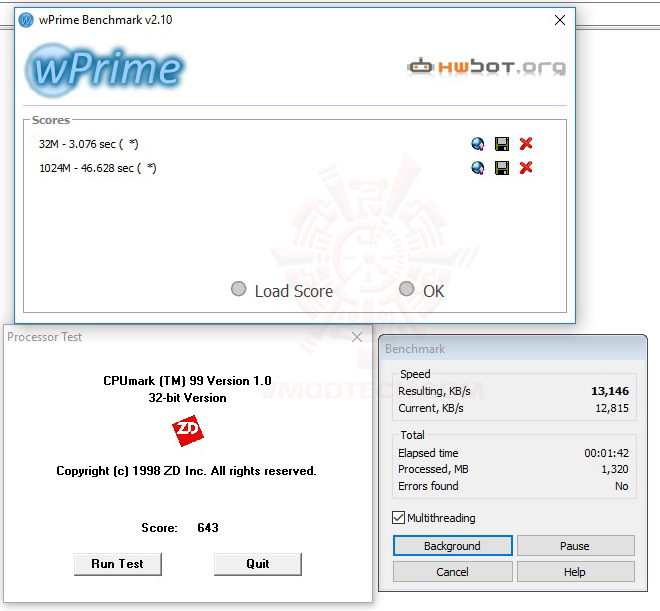This screenshot has width=660, height=611.
Task: Send the benchmark to Background
Action: coord(452,546)
